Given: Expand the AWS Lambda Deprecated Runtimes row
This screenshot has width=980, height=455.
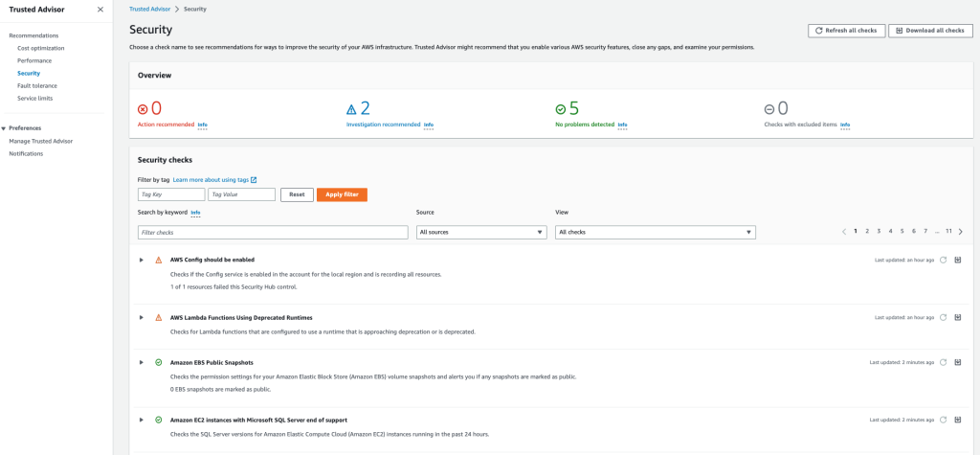Looking at the screenshot, I should [142, 317].
